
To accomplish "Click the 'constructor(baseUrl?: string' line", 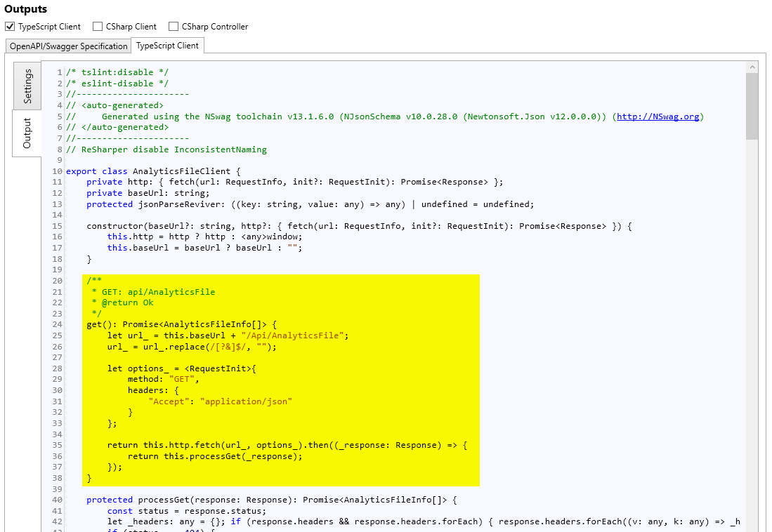I will pos(359,227).
